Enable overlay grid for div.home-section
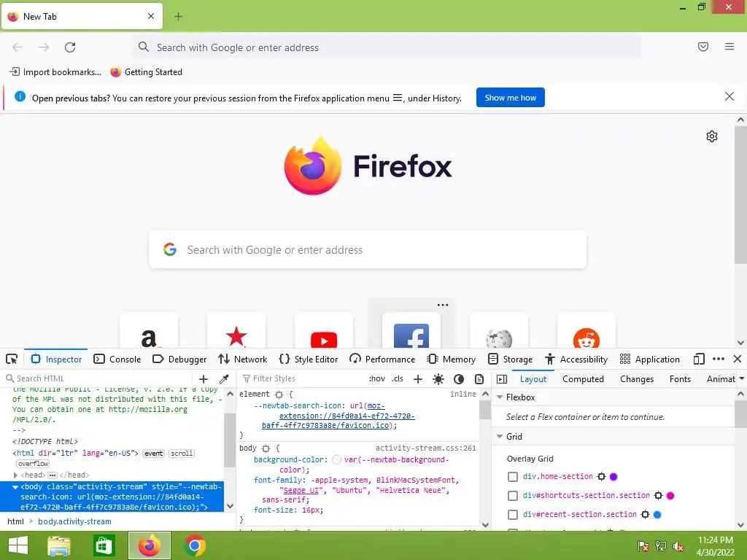 click(513, 477)
